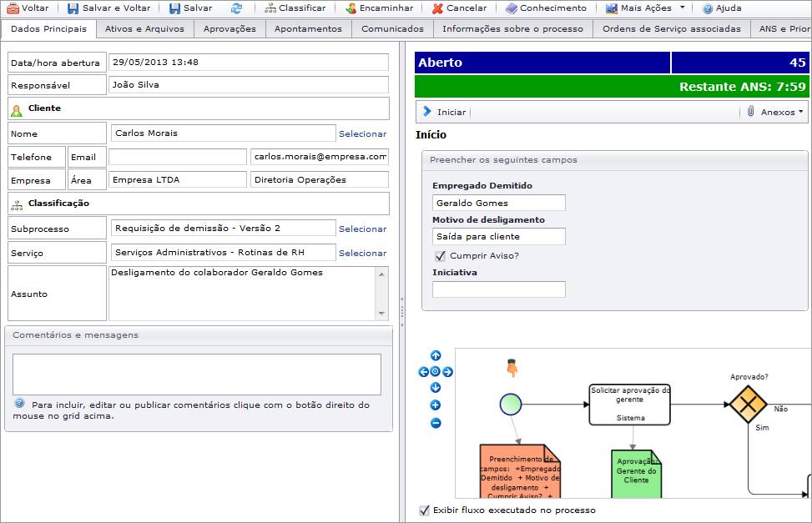Click the Encaminhar button

point(380,8)
